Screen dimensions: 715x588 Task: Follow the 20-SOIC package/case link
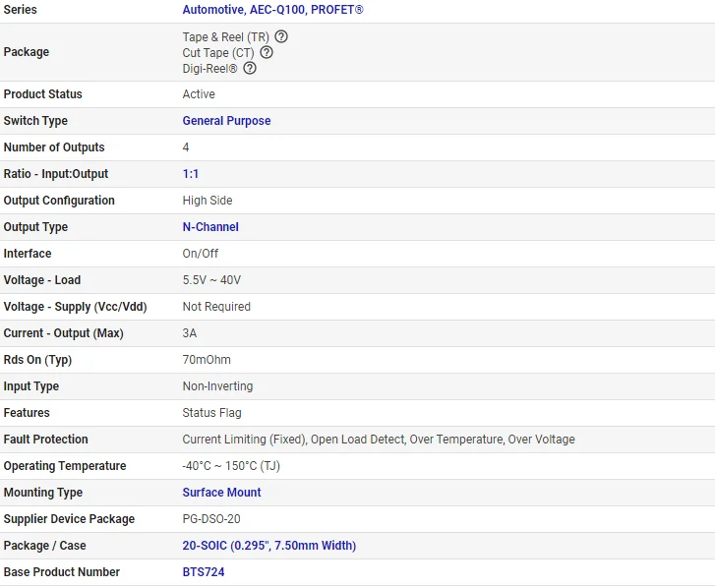[268, 546]
